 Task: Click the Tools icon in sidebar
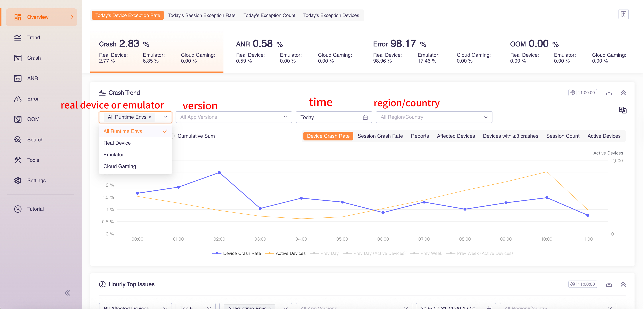pos(18,160)
